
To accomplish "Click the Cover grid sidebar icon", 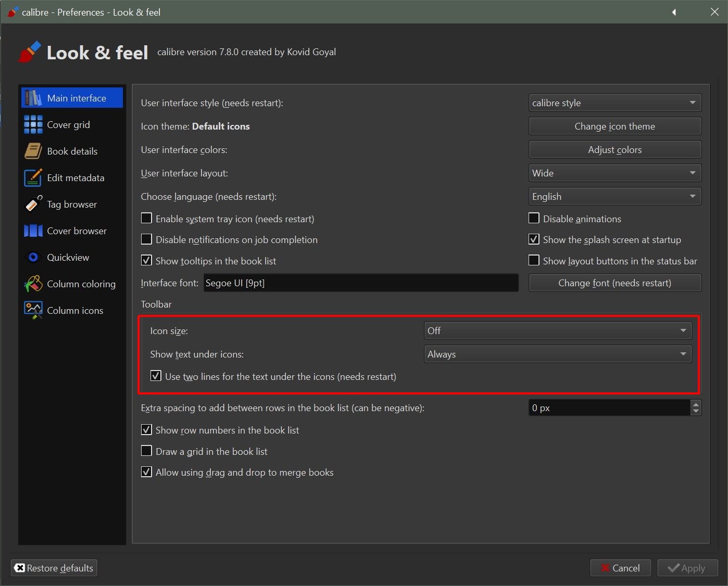I will coord(33,125).
